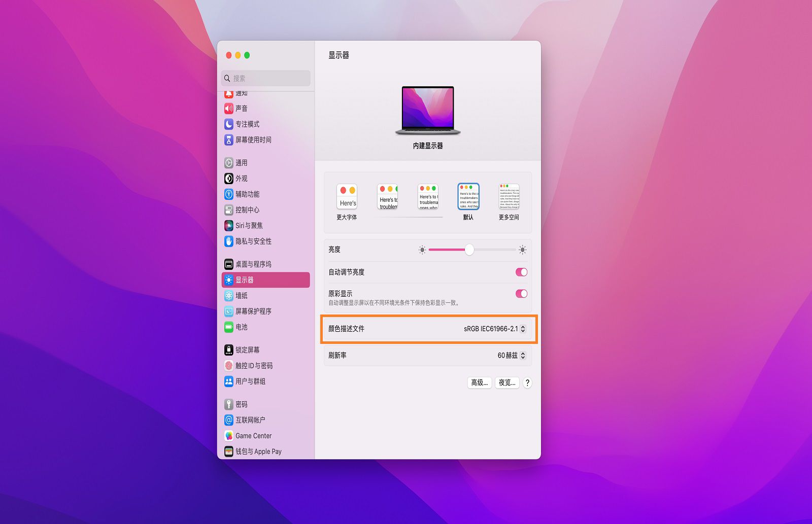Turn off the 原彩显示 toggle
The width and height of the screenshot is (812, 524).
tap(521, 294)
